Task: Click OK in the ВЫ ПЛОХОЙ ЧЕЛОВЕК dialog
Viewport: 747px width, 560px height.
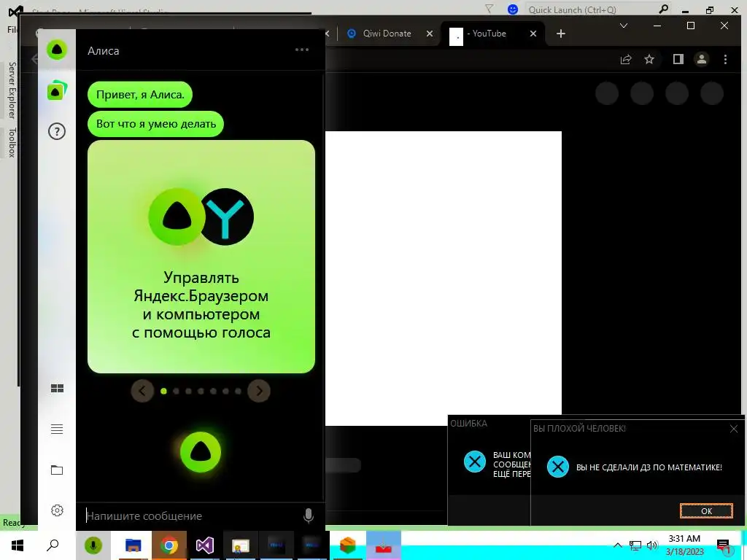Action: click(x=706, y=510)
